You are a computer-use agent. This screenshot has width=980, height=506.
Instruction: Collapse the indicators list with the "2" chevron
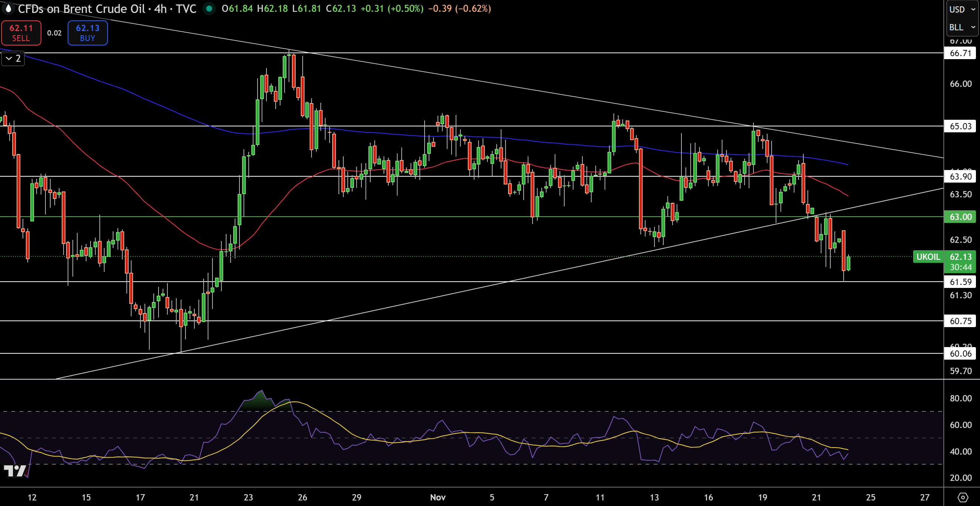(x=13, y=58)
